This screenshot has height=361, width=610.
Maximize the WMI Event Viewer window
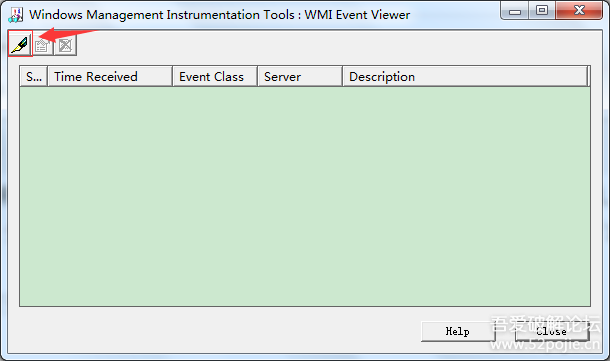pos(542,11)
